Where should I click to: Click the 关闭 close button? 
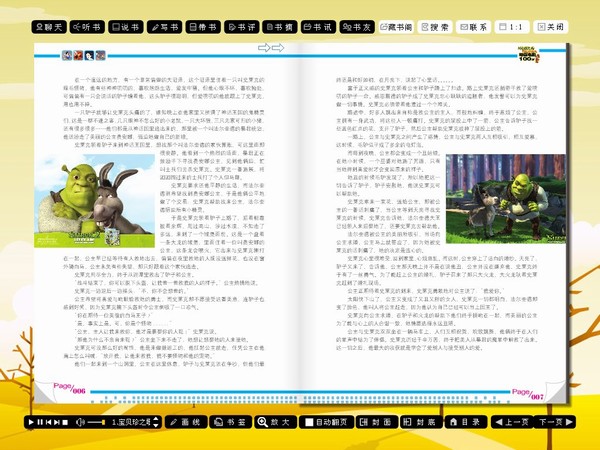point(551,27)
